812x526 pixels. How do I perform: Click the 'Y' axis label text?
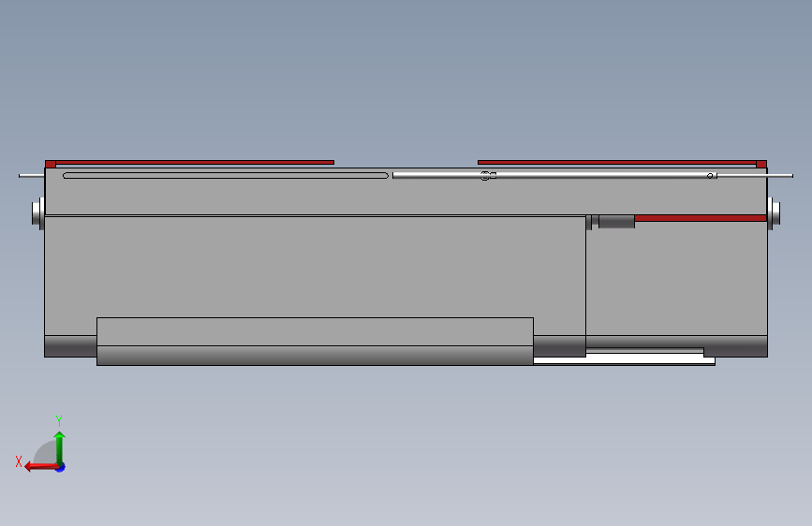pos(59,420)
